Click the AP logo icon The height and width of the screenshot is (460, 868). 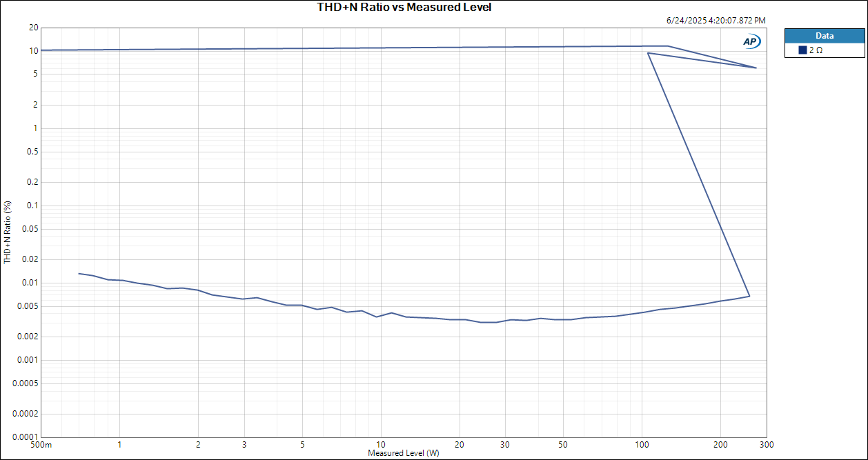coord(751,41)
